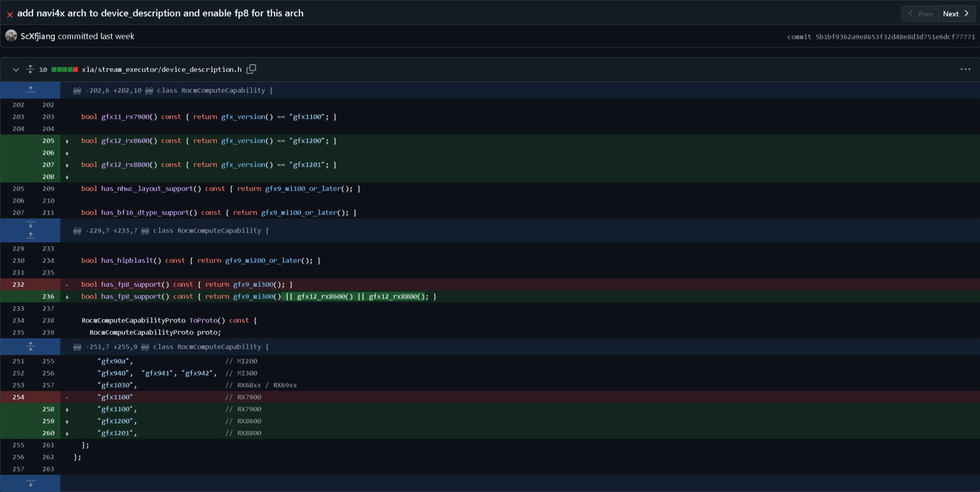Click ScXfjiang's avatar image
Image resolution: width=980 pixels, height=492 pixels.
(x=11, y=36)
